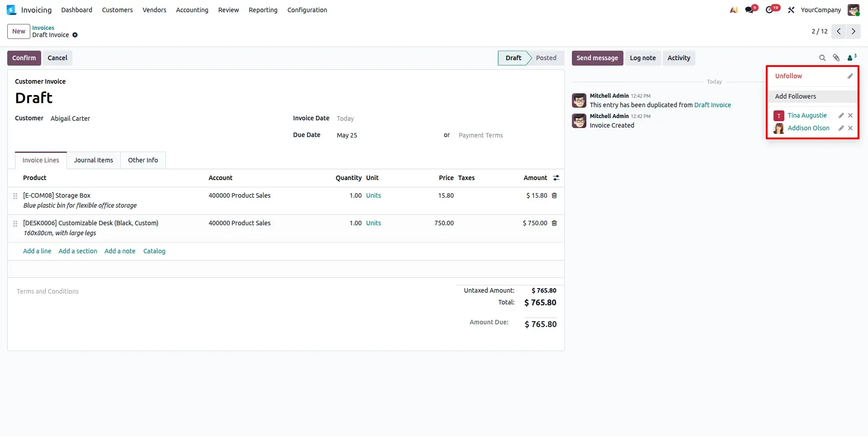The height and width of the screenshot is (437, 868).
Task: Click the Terms and Conditions field
Action: (47, 291)
